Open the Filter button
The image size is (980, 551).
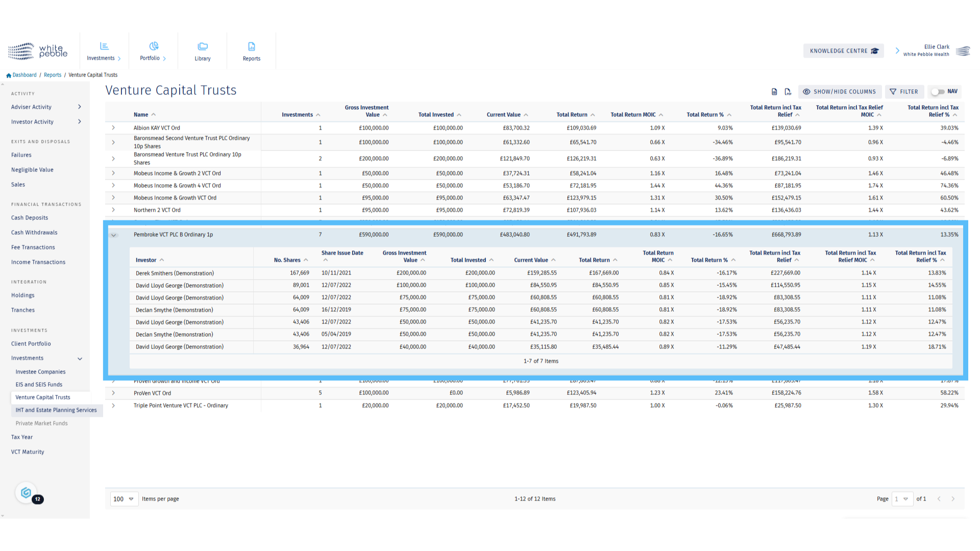click(904, 92)
